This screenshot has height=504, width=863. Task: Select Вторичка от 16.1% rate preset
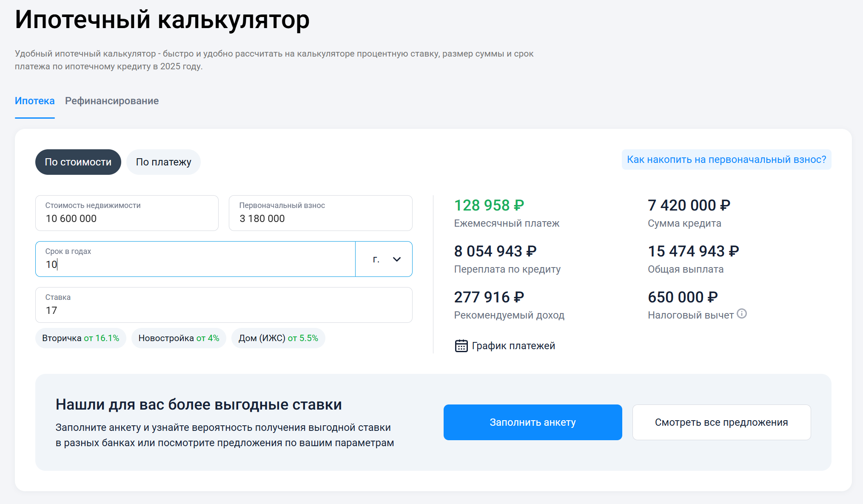click(81, 338)
